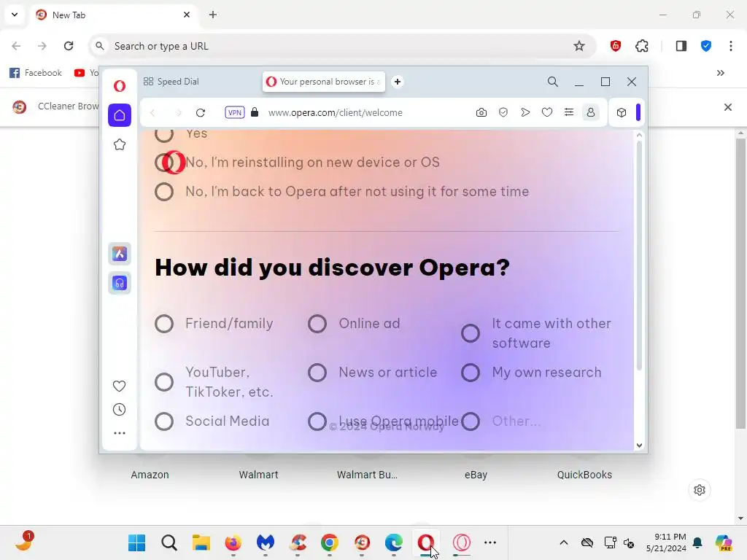Screen dimensions: 747x560
Task: Select 'No, I'm back to Opera' radio
Action: (164, 192)
